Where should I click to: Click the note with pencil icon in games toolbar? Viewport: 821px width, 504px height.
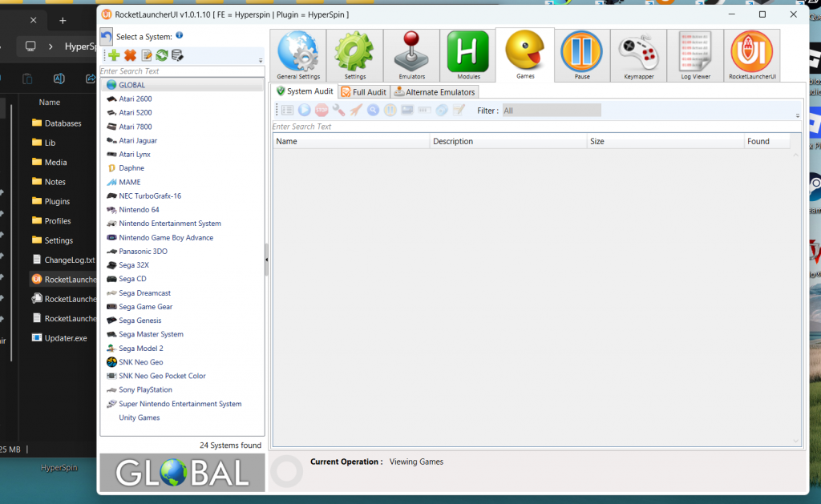459,110
